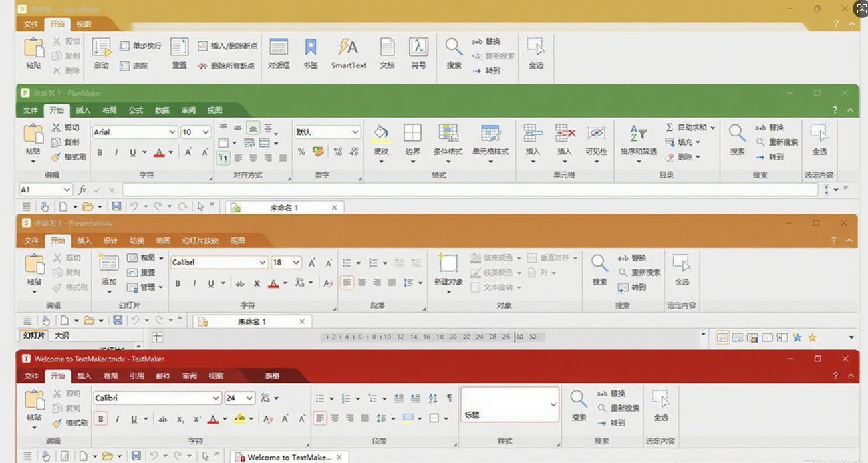Open the 动画 animation tab in Presentations
The height and width of the screenshot is (463, 868).
click(163, 241)
